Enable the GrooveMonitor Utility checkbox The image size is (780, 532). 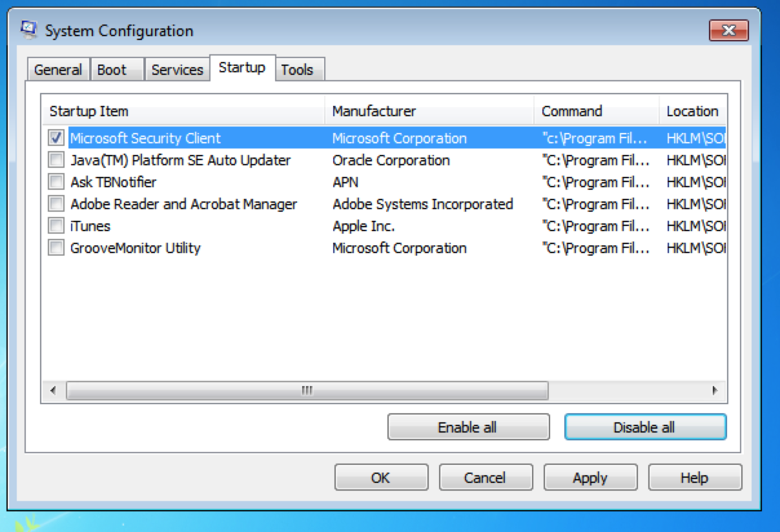56,247
